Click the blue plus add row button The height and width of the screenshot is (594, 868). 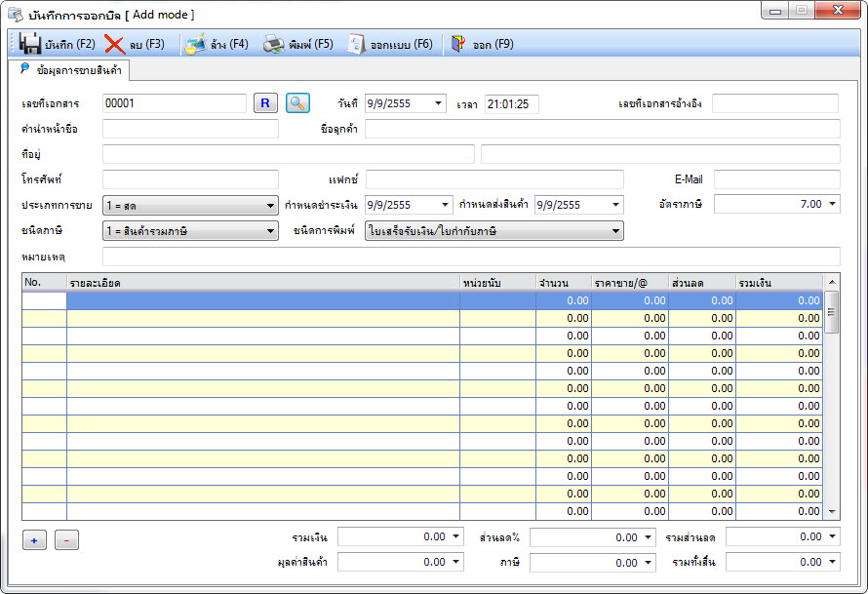[34, 540]
